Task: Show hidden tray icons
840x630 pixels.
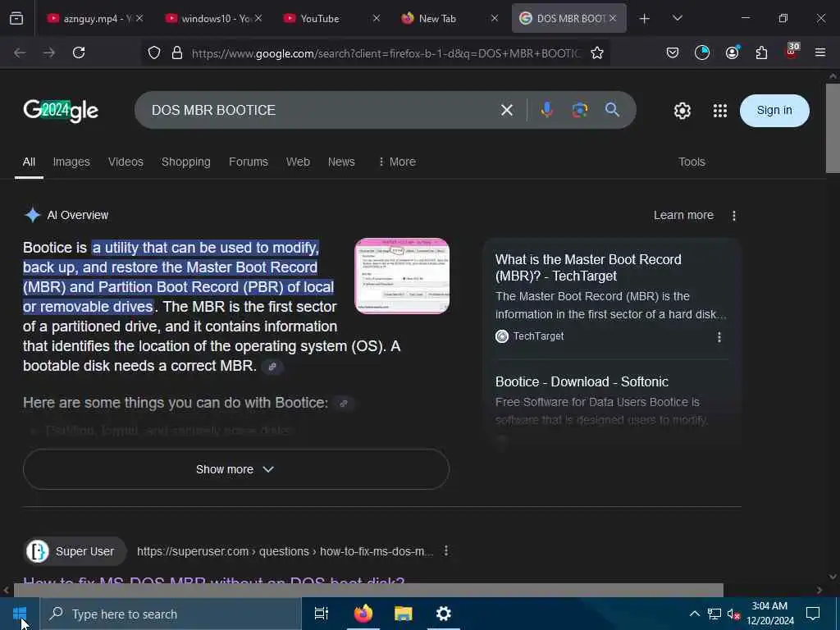Action: click(694, 614)
